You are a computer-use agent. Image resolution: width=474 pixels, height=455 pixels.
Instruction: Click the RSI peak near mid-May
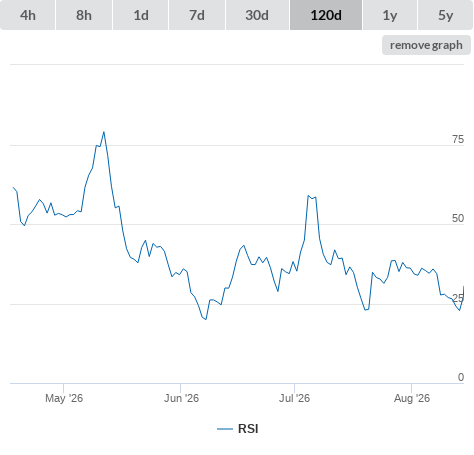pyautogui.click(x=104, y=132)
